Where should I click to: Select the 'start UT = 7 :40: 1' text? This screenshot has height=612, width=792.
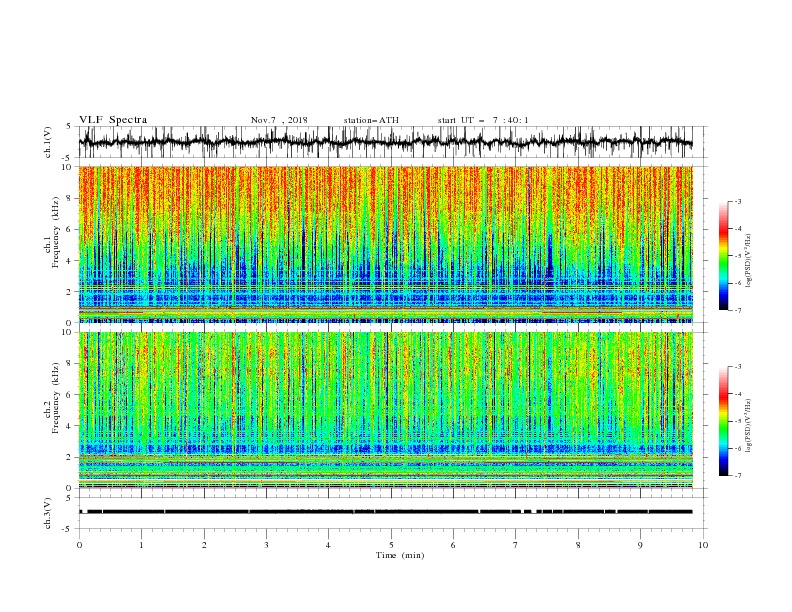tap(483, 120)
